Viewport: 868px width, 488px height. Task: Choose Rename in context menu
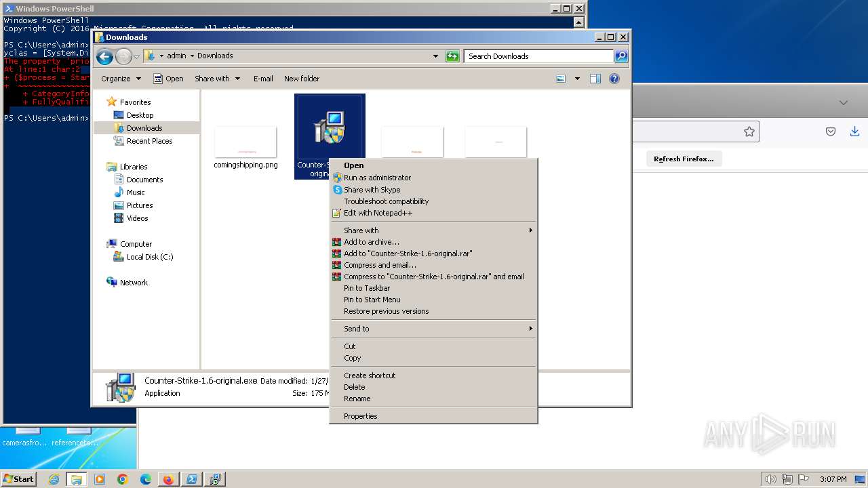(x=433, y=399)
